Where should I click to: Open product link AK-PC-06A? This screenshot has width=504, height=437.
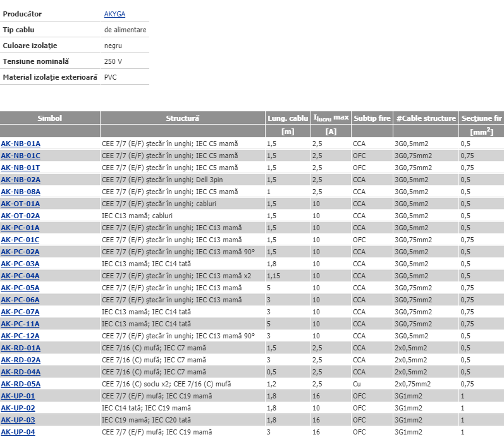pos(20,300)
